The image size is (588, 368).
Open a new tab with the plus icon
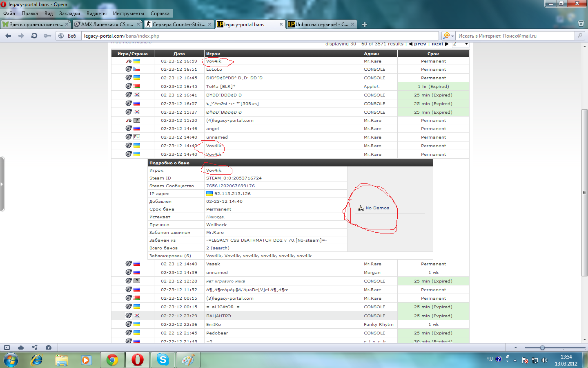tap(365, 25)
